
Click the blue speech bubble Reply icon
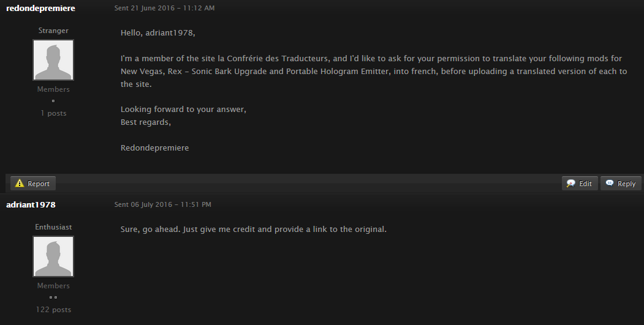click(x=610, y=183)
